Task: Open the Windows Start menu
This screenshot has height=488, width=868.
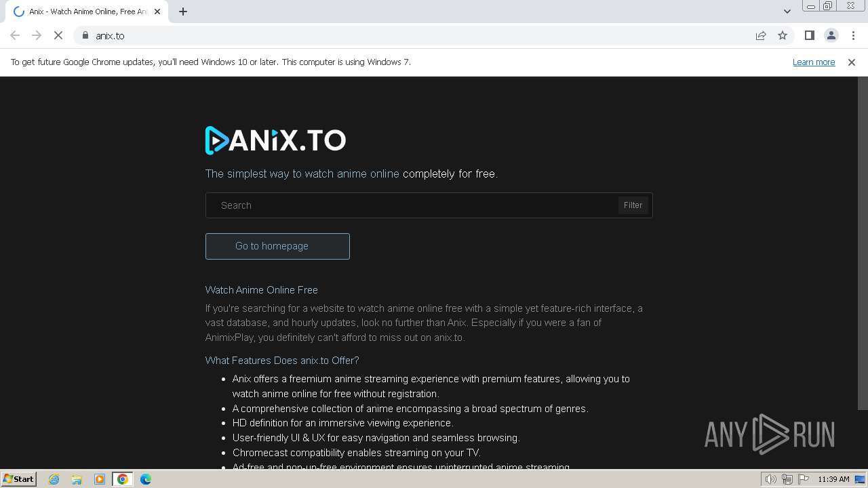Action: click(x=18, y=479)
